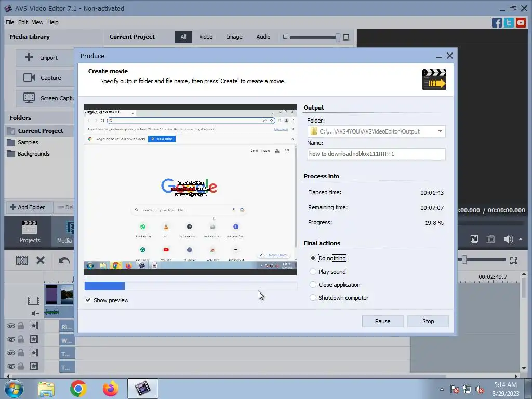Click the Screen Capture monitor icon

tap(29, 98)
